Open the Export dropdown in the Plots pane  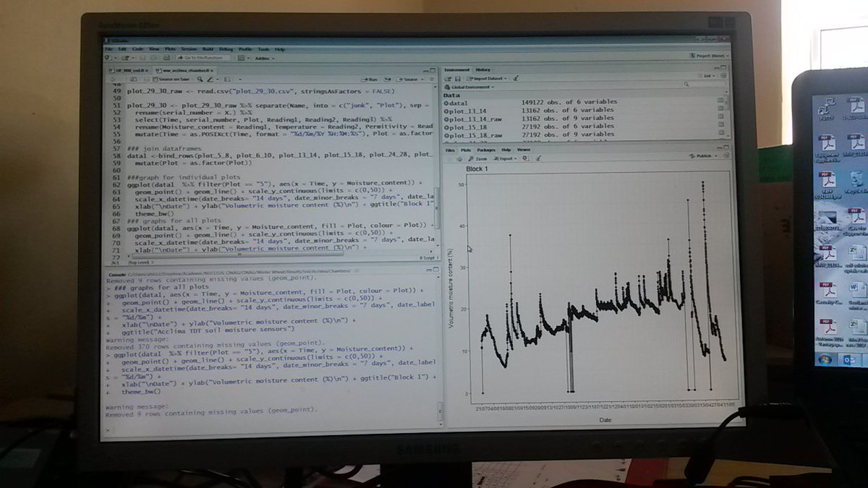click(x=505, y=158)
